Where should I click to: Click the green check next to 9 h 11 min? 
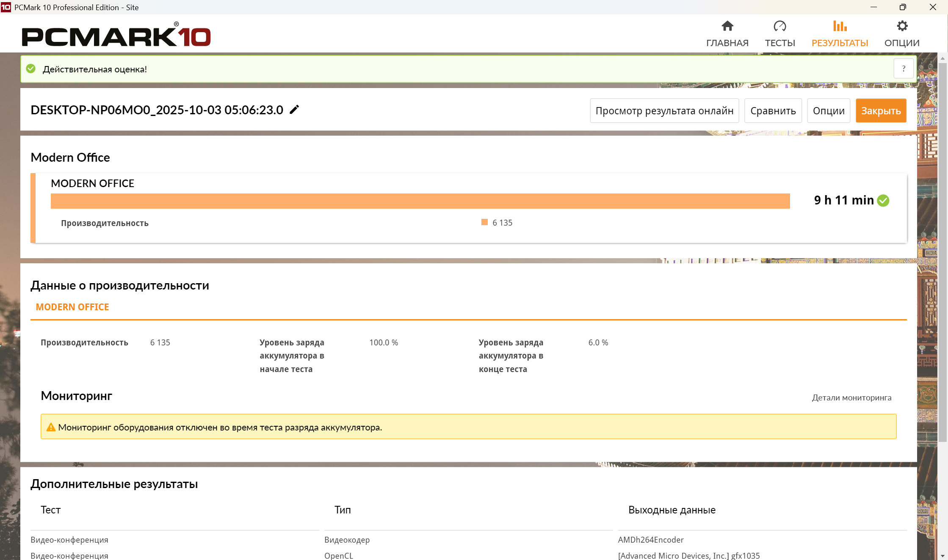[883, 200]
